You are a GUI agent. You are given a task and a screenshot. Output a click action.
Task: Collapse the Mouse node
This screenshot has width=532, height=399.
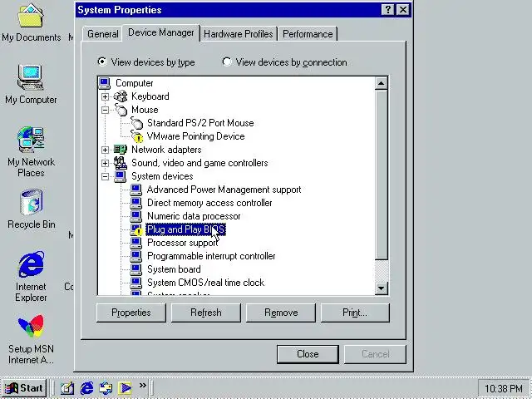point(106,110)
